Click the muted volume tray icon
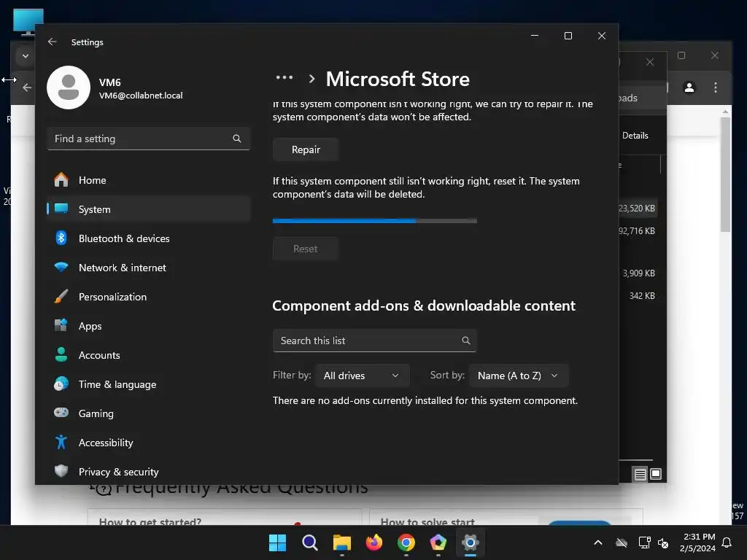The height and width of the screenshot is (560, 747). (662, 542)
